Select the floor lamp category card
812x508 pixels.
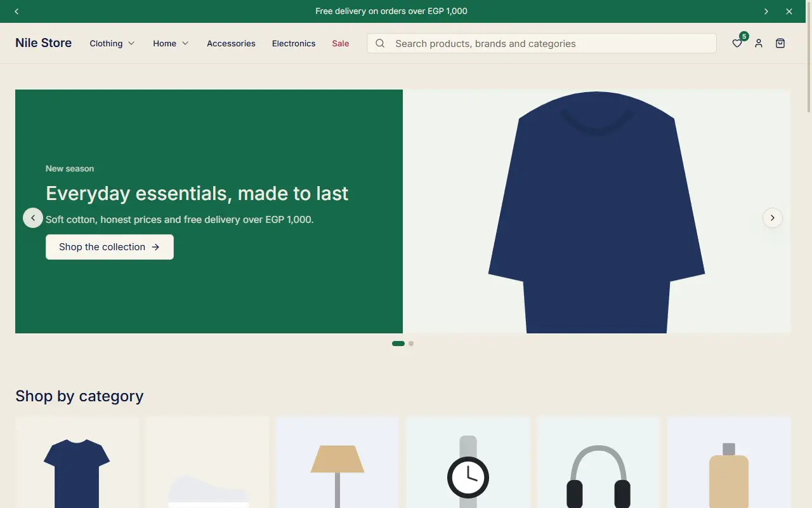(337, 462)
